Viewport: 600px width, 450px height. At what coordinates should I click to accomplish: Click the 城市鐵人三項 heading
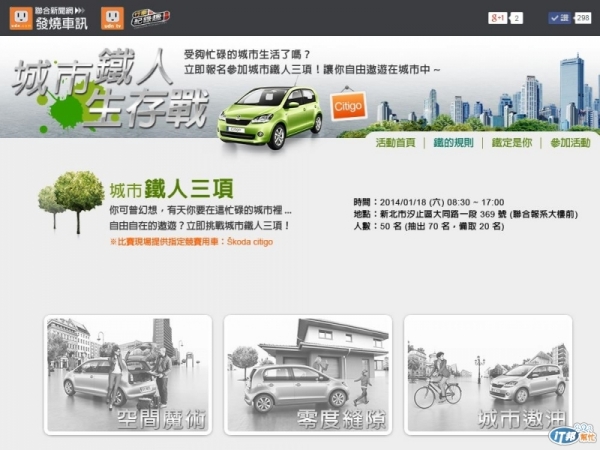click(x=171, y=189)
